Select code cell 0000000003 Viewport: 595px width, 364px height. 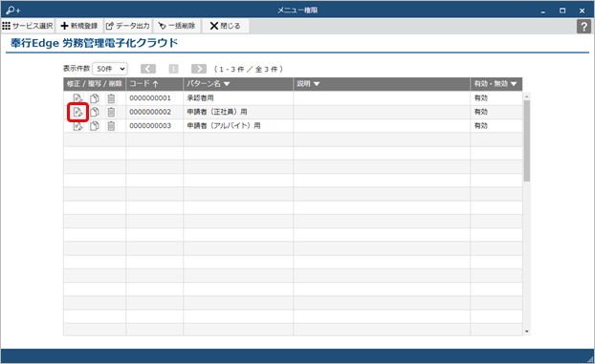154,126
